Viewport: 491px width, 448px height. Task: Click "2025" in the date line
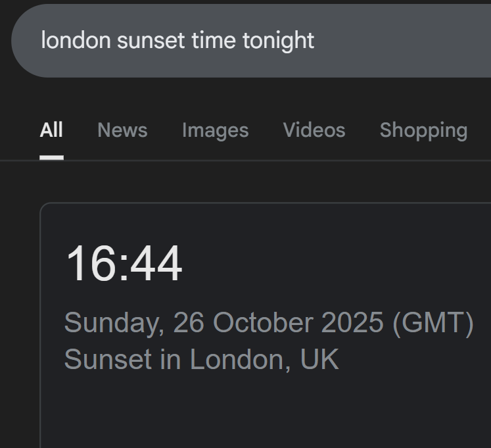click(x=352, y=323)
